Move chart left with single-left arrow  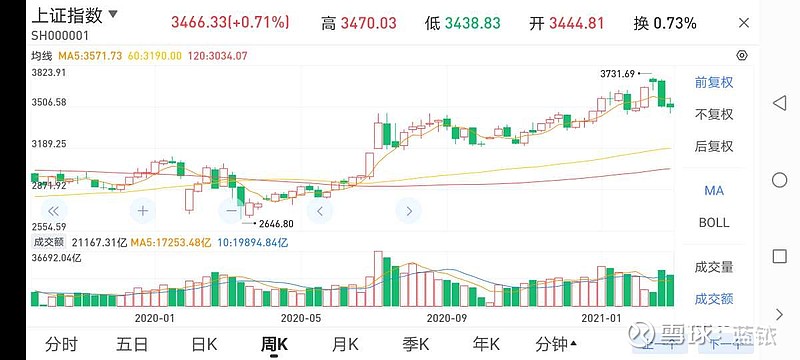coord(320,211)
